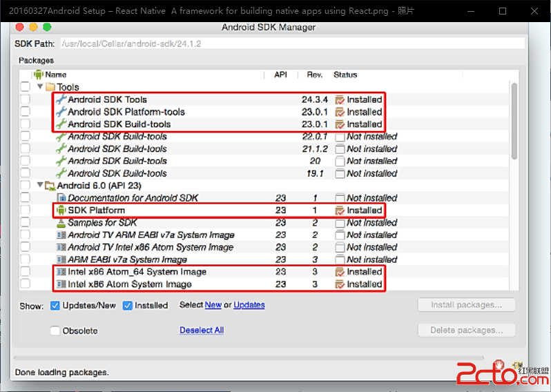This screenshot has width=551, height=392.
Task: Click the wrench icon for Build-tools 19.1
Action: click(61, 173)
